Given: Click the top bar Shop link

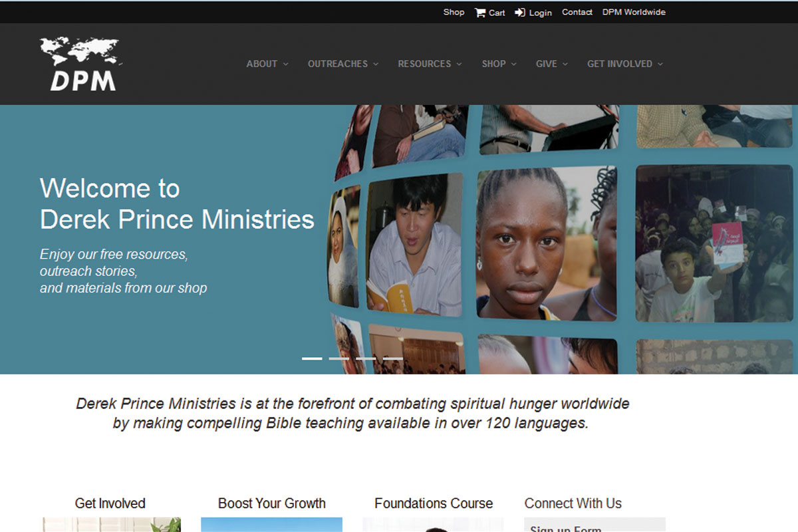Looking at the screenshot, I should tap(454, 12).
